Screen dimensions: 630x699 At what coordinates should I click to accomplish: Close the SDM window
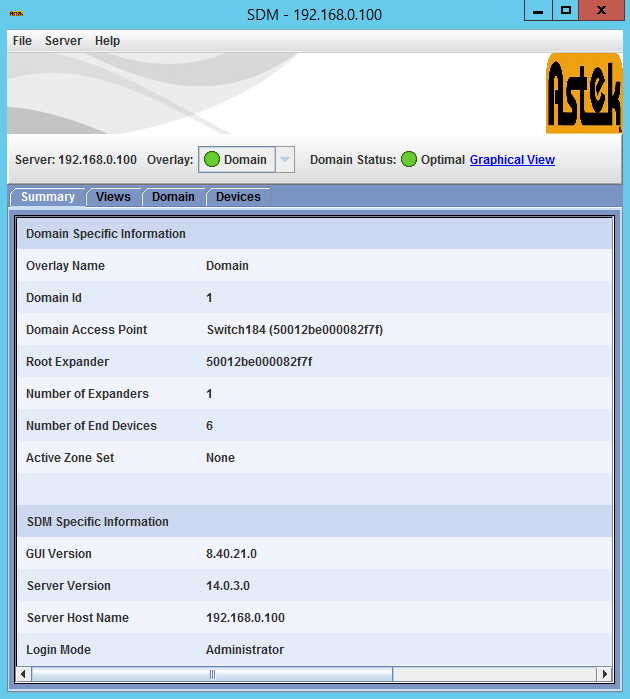(601, 10)
